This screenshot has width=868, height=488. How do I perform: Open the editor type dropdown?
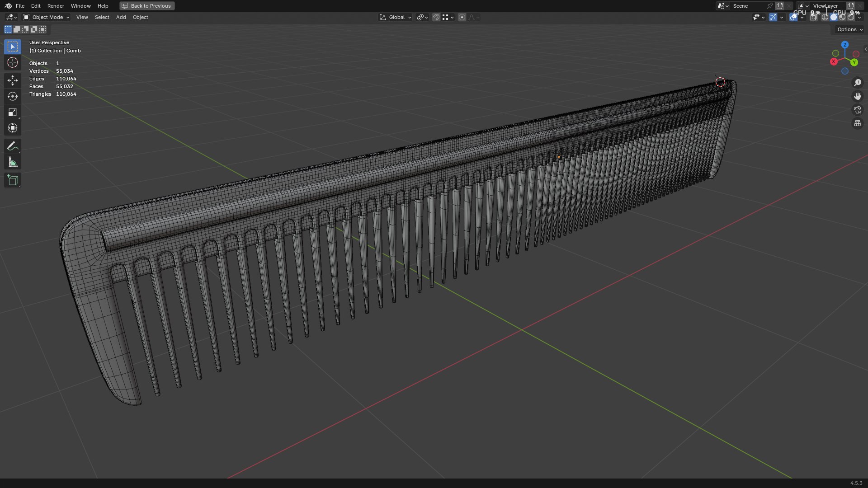[x=11, y=17]
